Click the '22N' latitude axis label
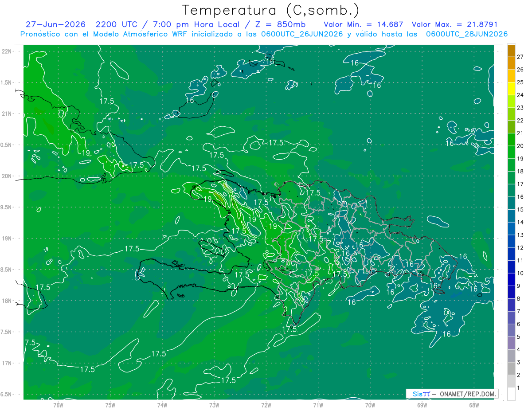The image size is (532, 411). pos(7,51)
